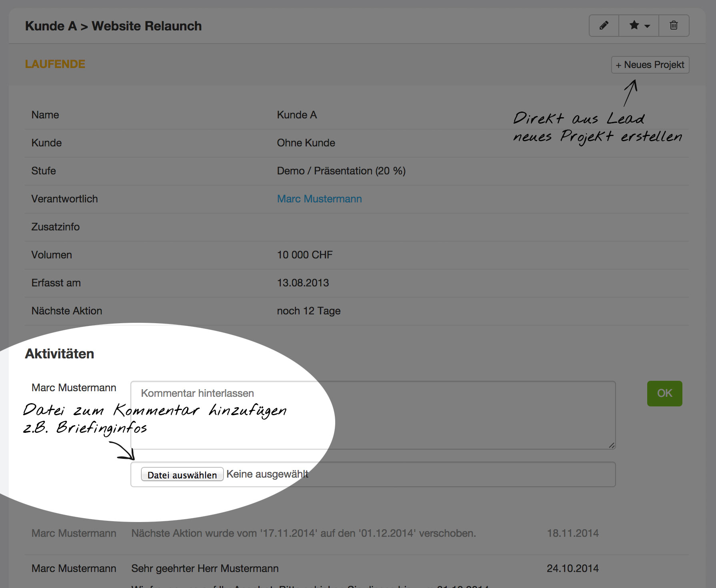Screen dimensions: 716x588
Task: Click the Kunde A name value
Action: [297, 115]
